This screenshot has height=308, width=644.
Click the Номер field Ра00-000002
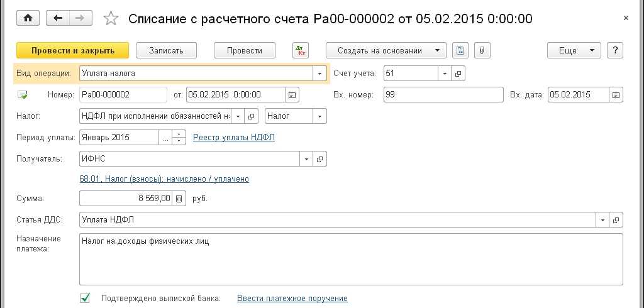(x=123, y=94)
